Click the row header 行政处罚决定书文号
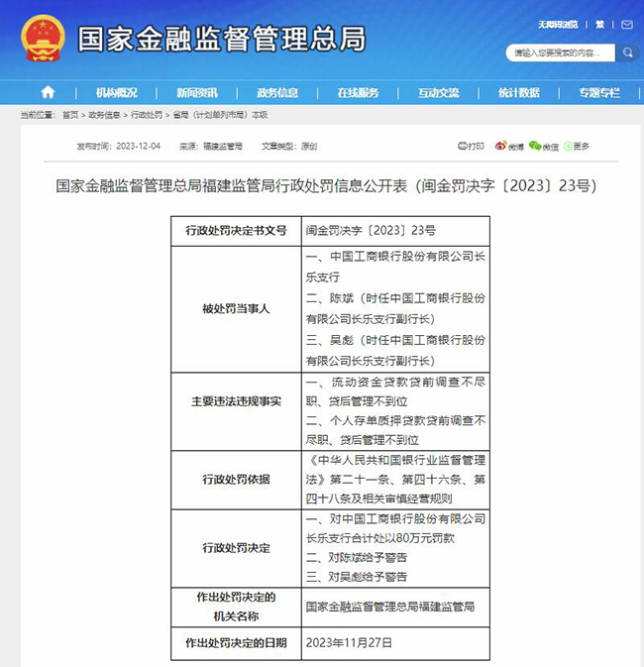 click(x=236, y=231)
